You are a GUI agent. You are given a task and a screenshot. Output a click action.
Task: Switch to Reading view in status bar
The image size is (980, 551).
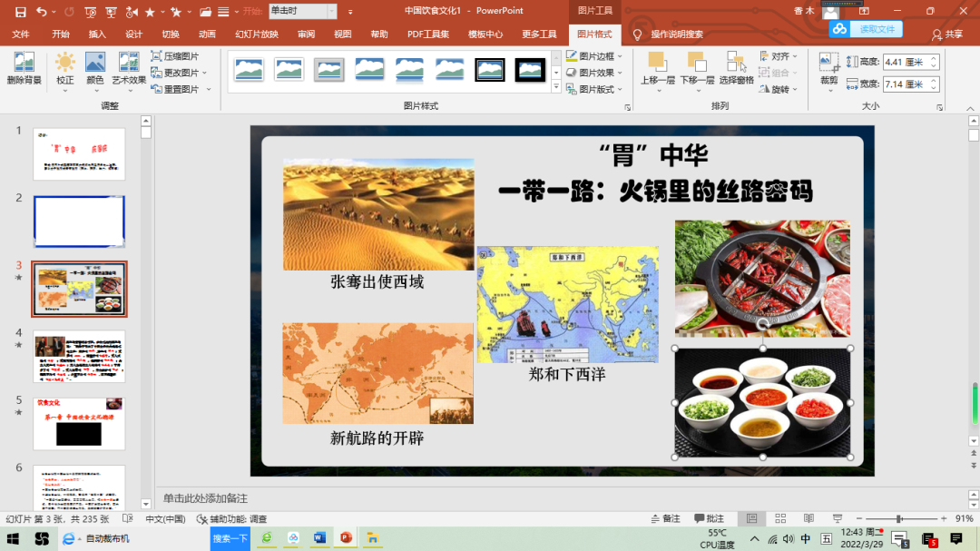pos(808,518)
